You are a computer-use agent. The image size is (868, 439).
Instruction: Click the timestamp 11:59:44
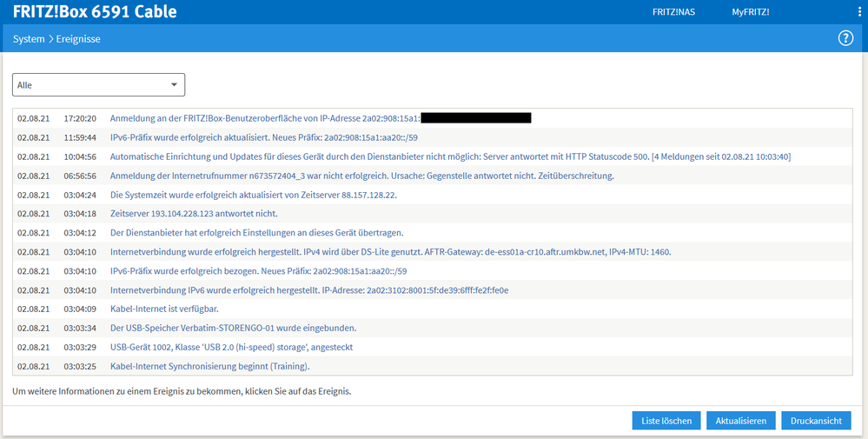[80, 137]
